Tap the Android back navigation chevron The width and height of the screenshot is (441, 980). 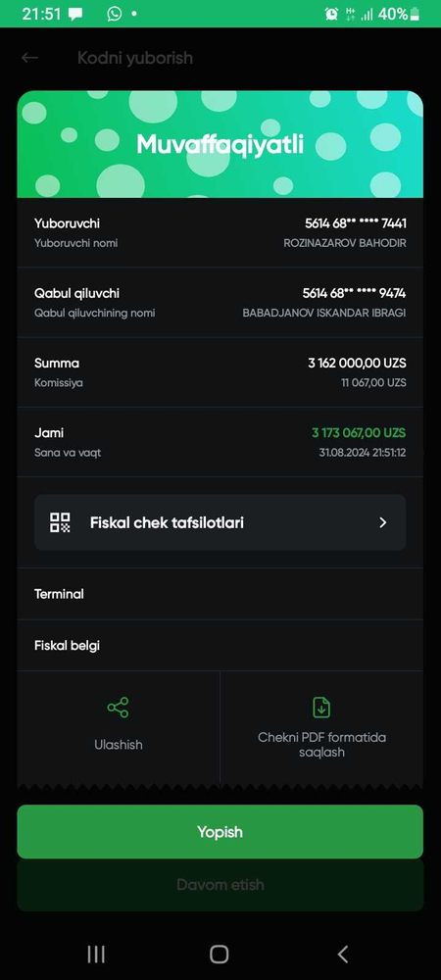[x=342, y=954]
